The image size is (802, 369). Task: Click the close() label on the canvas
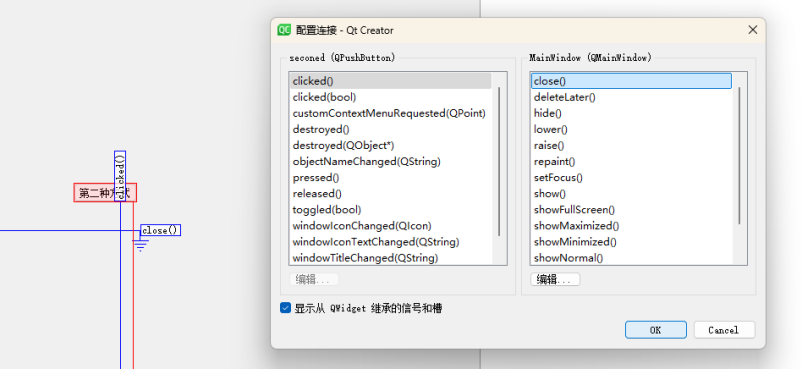click(x=161, y=230)
